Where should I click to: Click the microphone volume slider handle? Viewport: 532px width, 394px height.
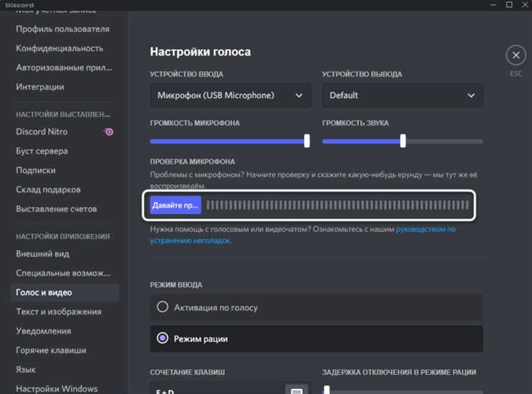coord(306,141)
